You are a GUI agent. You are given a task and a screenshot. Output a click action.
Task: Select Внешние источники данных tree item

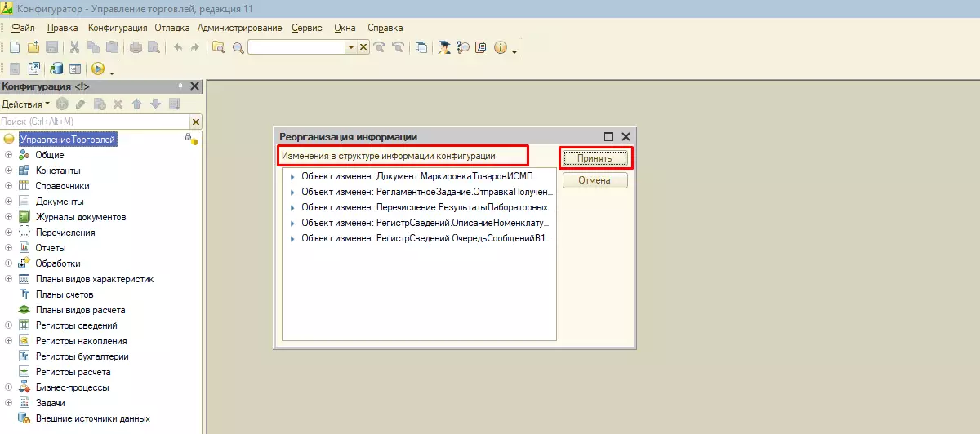point(93,418)
